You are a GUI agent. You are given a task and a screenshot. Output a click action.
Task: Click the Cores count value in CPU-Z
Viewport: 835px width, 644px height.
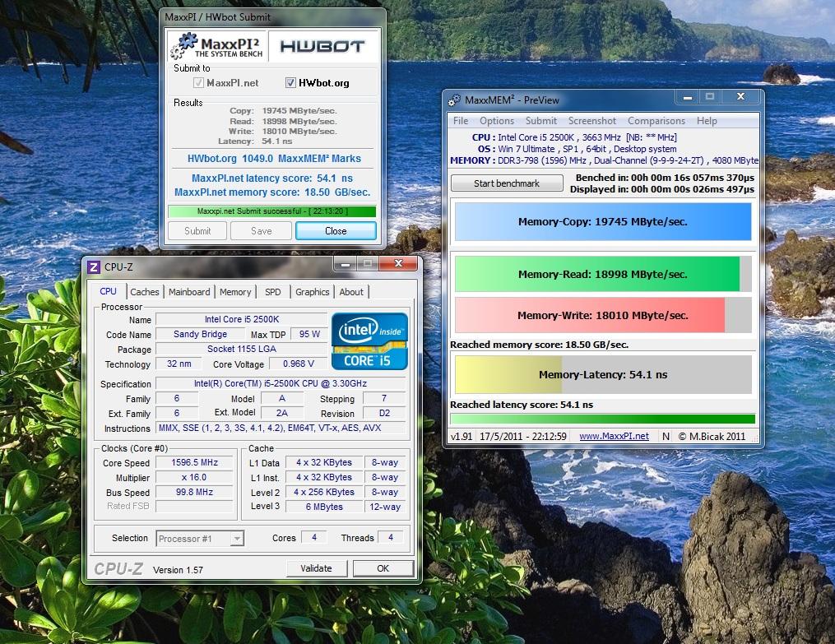(314, 538)
